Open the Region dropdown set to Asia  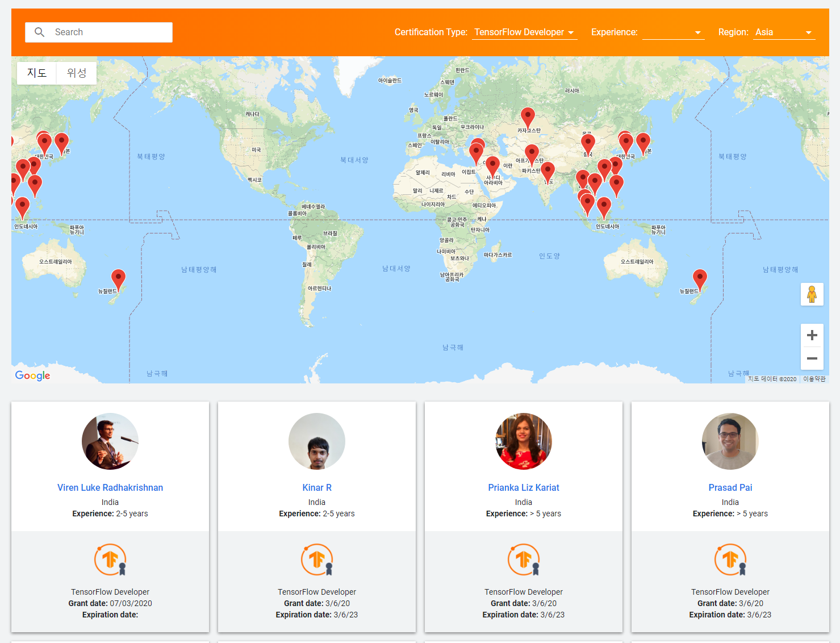[x=784, y=32]
